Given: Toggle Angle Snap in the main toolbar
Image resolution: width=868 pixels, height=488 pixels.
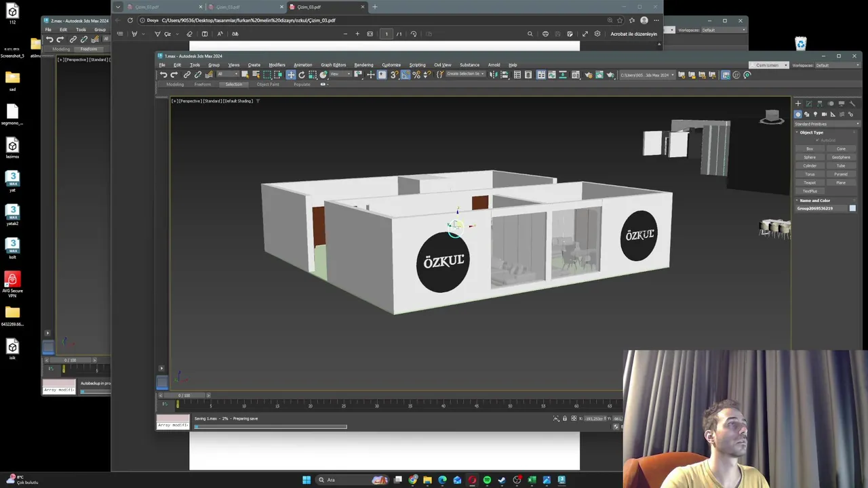Looking at the screenshot, I should pos(405,75).
